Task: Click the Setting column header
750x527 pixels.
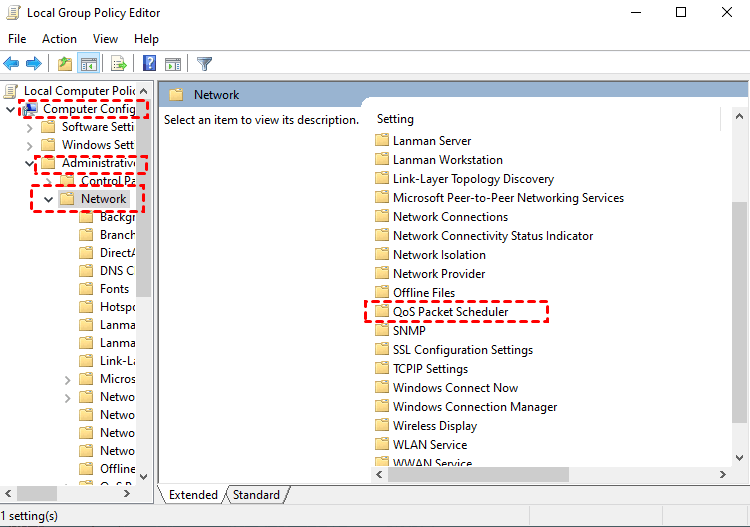Action: click(x=395, y=119)
